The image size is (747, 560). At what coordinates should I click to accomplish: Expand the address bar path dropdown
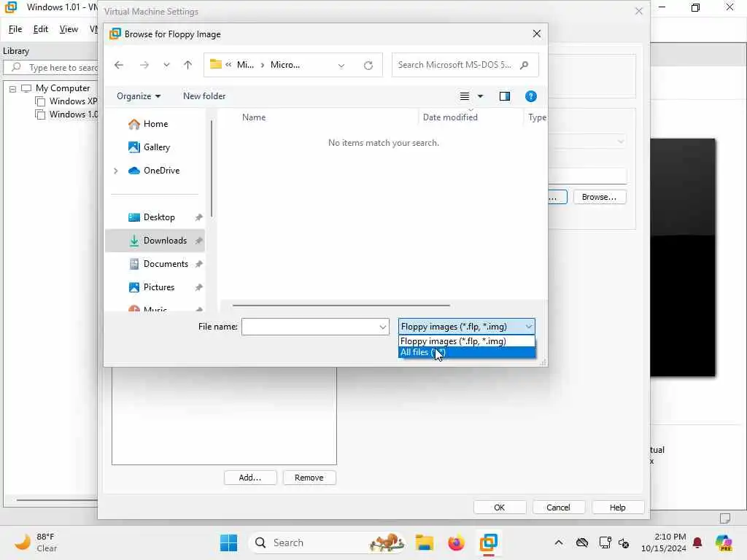click(341, 65)
